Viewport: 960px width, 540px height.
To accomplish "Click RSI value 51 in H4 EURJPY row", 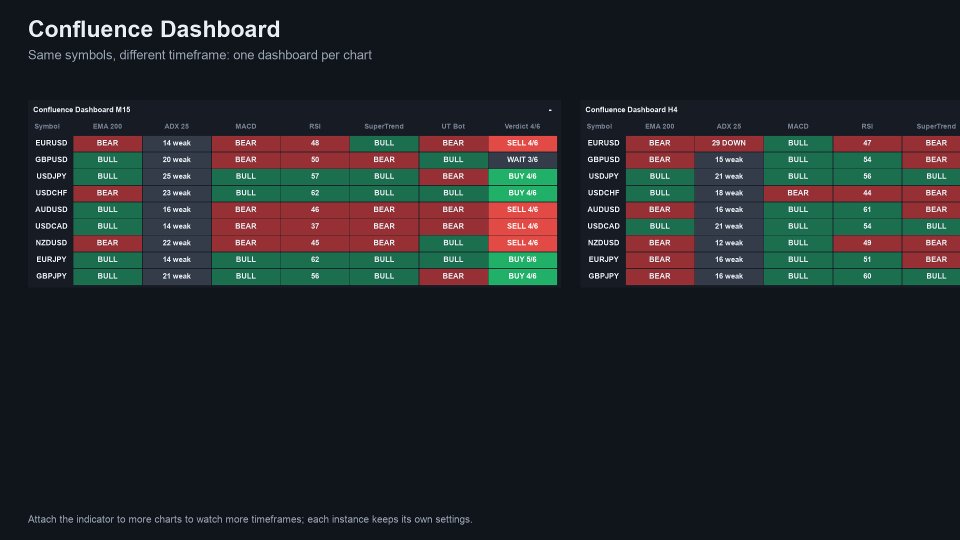I will pyautogui.click(x=867, y=259).
